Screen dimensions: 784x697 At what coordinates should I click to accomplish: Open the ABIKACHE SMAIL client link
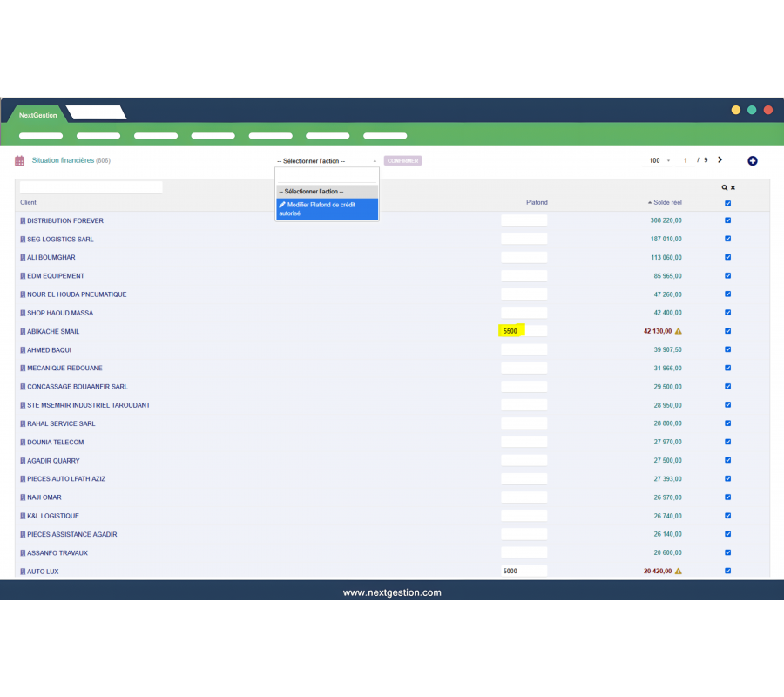click(x=53, y=331)
